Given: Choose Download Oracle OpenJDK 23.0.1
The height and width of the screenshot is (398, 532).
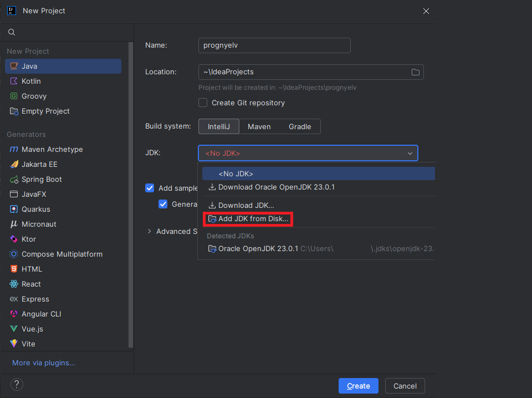Looking at the screenshot, I should click(x=319, y=187).
